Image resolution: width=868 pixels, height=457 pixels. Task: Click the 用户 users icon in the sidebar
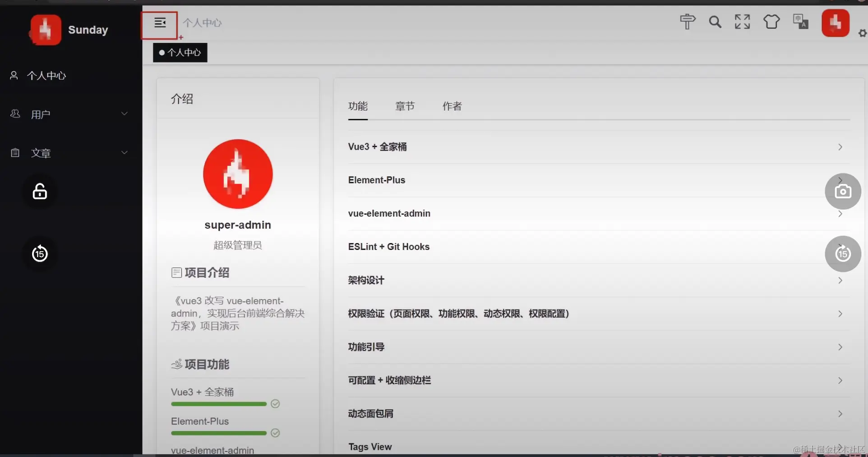(15, 114)
